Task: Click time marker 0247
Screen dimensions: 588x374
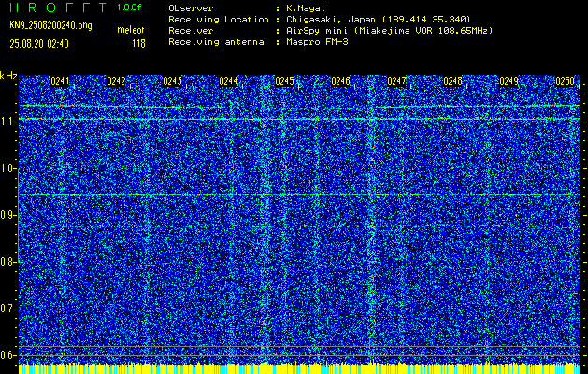Action: click(x=396, y=81)
